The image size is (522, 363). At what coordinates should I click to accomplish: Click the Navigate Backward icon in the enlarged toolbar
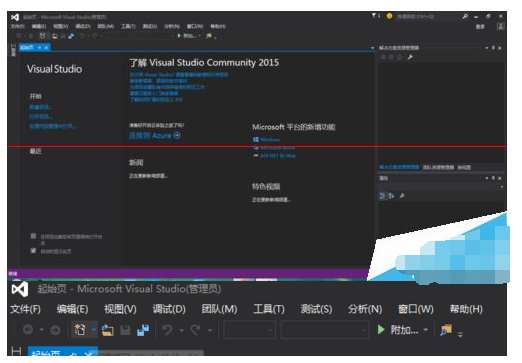click(x=28, y=330)
